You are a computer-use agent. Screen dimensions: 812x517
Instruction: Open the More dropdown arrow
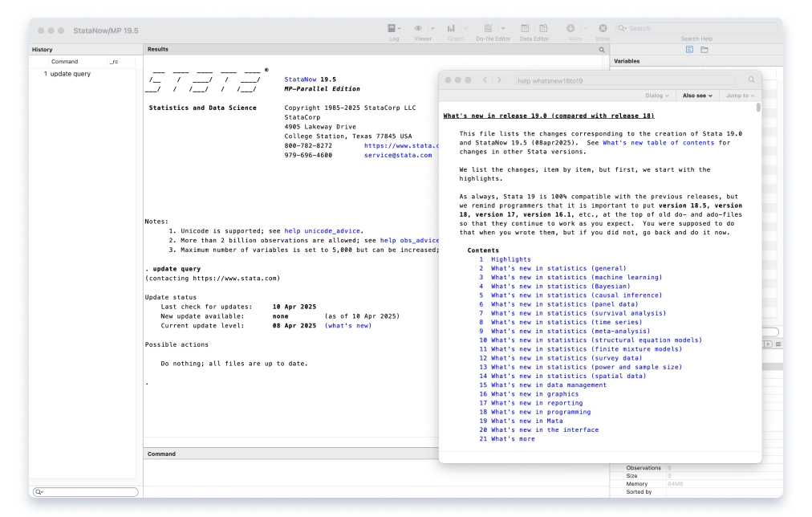coord(585,28)
